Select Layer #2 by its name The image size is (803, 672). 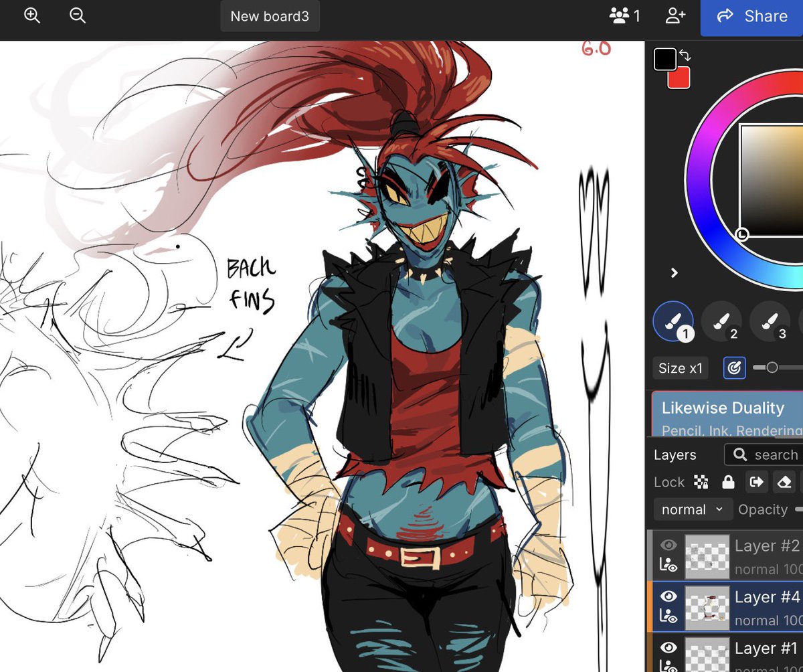pos(768,546)
